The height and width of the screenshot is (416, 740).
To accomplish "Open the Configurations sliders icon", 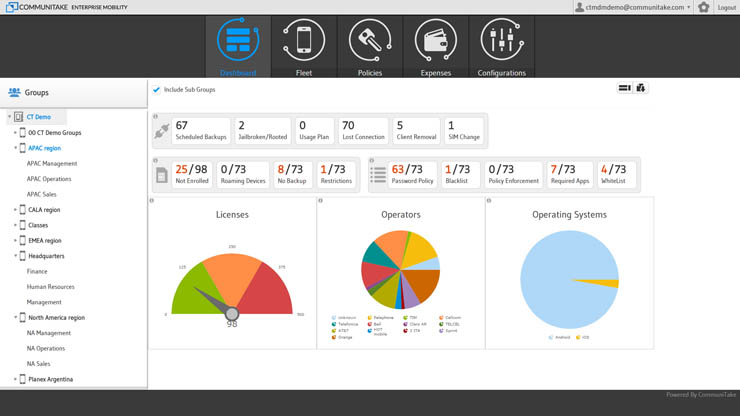I will [x=501, y=42].
